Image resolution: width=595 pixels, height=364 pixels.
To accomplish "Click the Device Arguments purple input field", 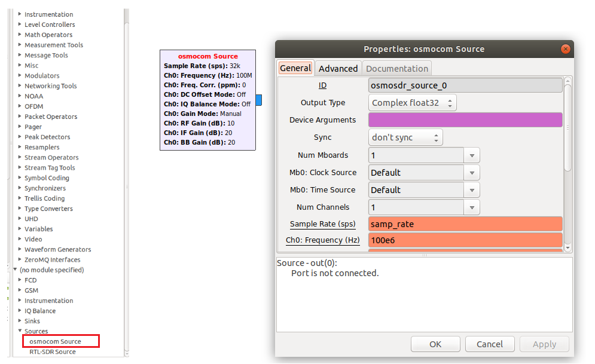I will pos(465,120).
